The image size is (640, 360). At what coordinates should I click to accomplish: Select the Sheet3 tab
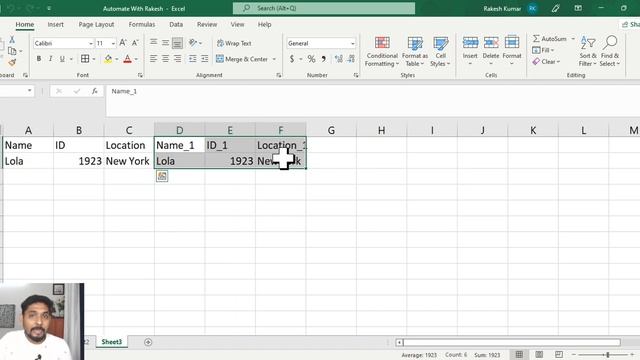click(x=112, y=342)
